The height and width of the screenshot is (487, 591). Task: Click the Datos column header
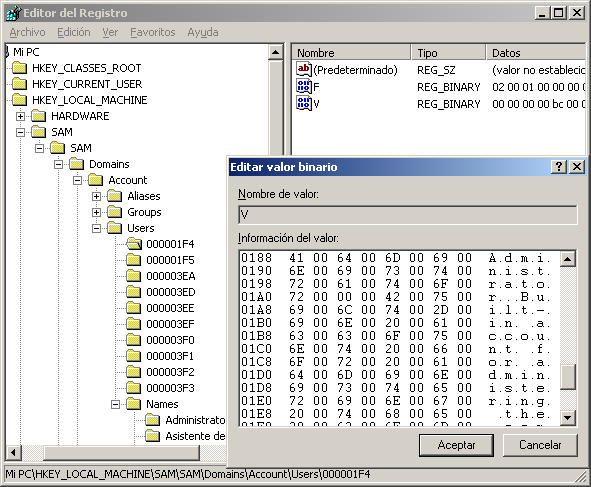click(x=536, y=53)
